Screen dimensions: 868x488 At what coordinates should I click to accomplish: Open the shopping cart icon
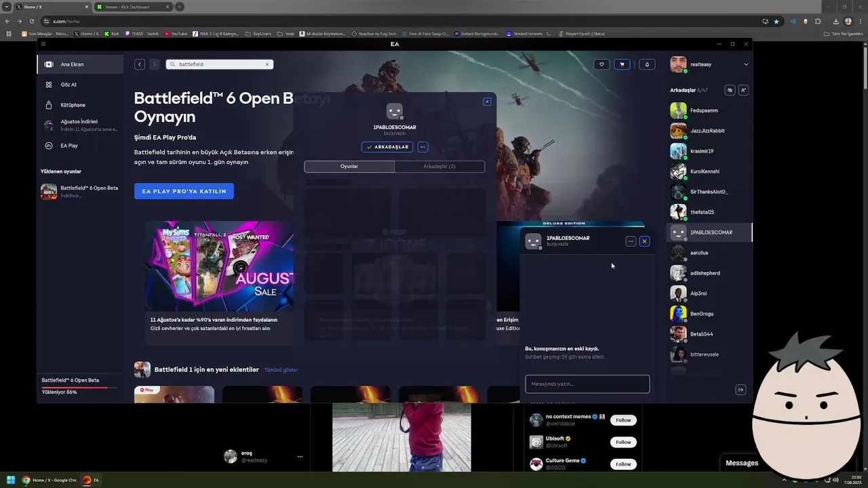(622, 64)
